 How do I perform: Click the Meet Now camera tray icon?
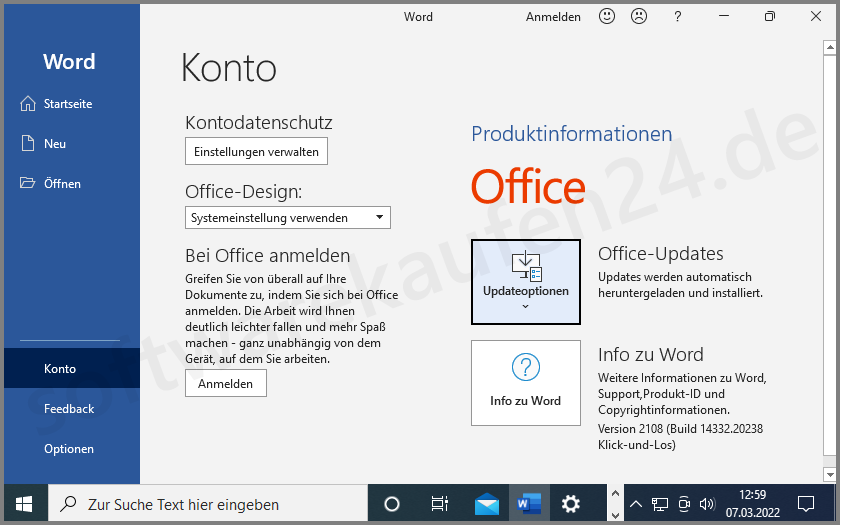pyautogui.click(x=684, y=504)
